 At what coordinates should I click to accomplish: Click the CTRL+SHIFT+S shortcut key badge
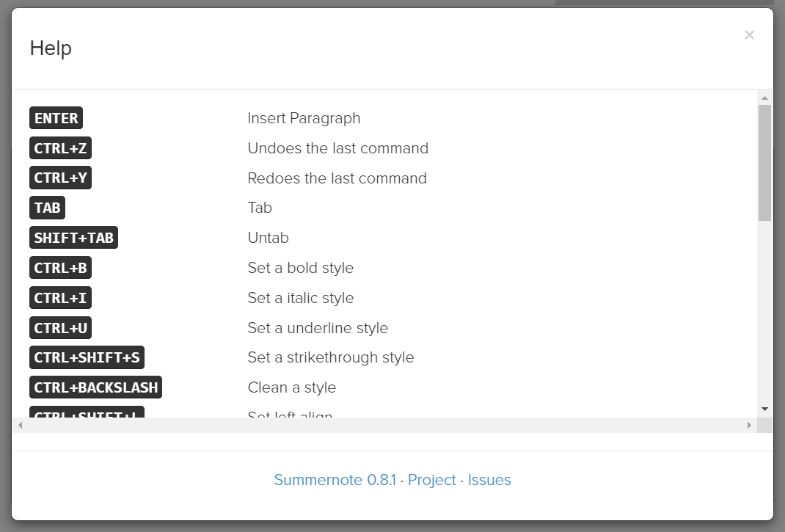(87, 357)
